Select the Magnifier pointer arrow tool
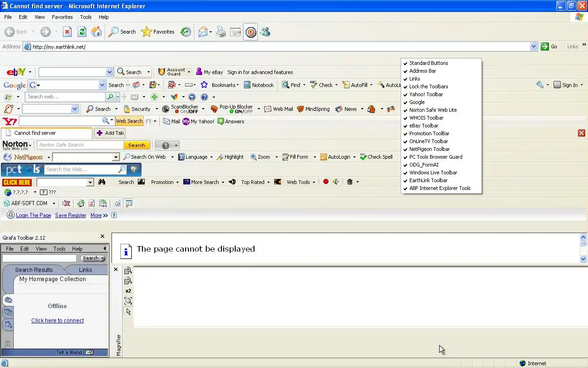This screenshot has height=368, width=588. [x=128, y=311]
